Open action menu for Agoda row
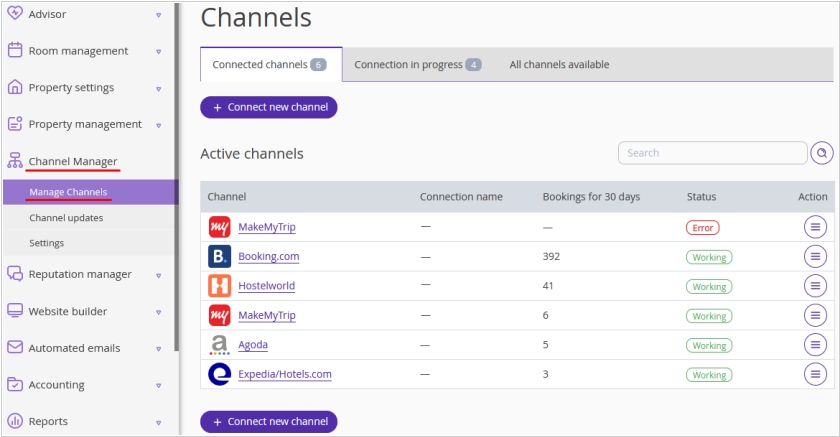 pyautogui.click(x=816, y=345)
